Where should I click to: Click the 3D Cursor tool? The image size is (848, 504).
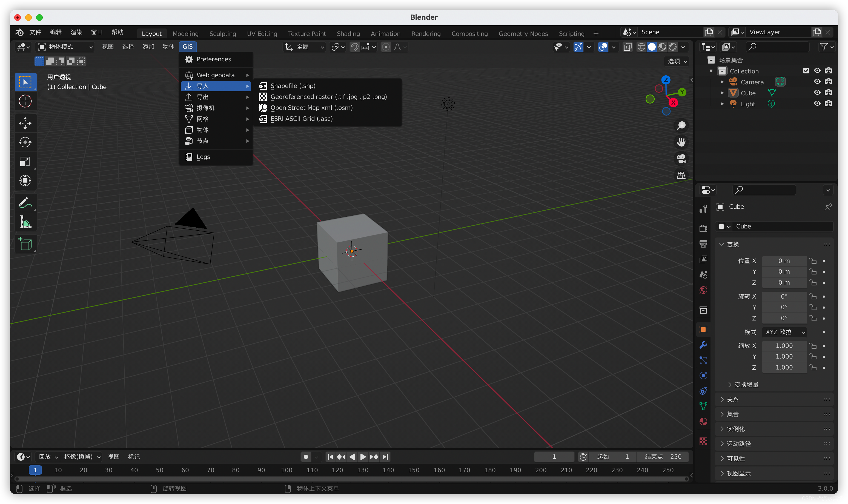[x=25, y=101]
